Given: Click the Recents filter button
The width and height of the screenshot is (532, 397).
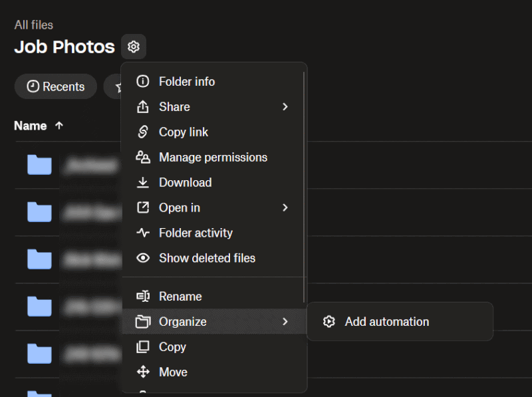Looking at the screenshot, I should (x=56, y=86).
